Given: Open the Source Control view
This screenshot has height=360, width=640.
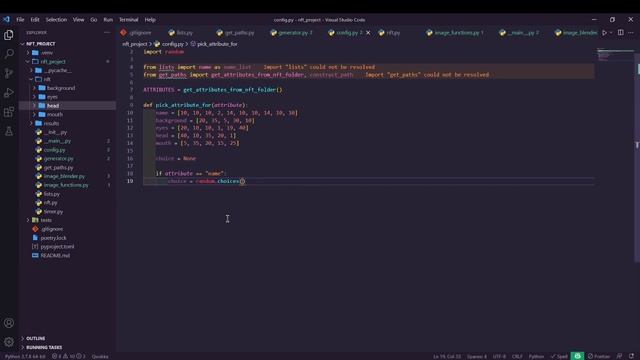Looking at the screenshot, I should point(9,73).
